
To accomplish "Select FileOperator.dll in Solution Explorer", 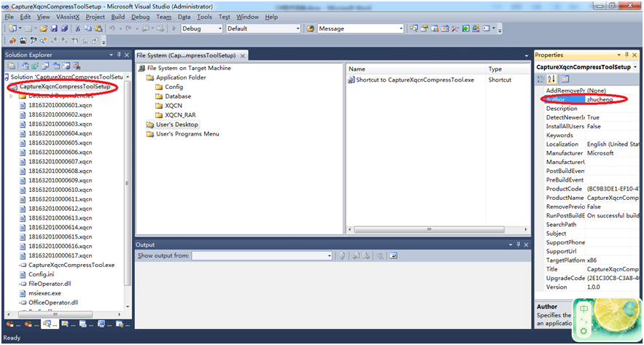I will tap(50, 284).
